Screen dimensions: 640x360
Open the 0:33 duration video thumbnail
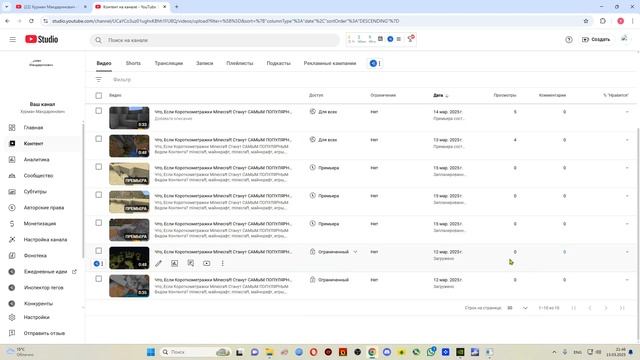pyautogui.click(x=129, y=118)
